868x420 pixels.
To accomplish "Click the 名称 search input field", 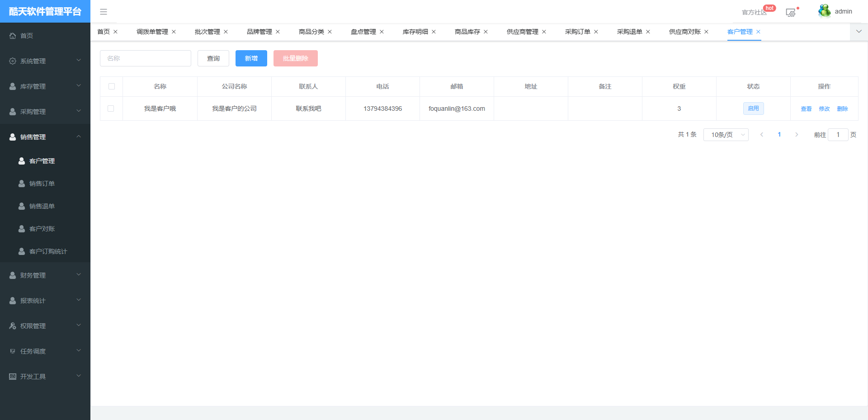I will pyautogui.click(x=145, y=58).
